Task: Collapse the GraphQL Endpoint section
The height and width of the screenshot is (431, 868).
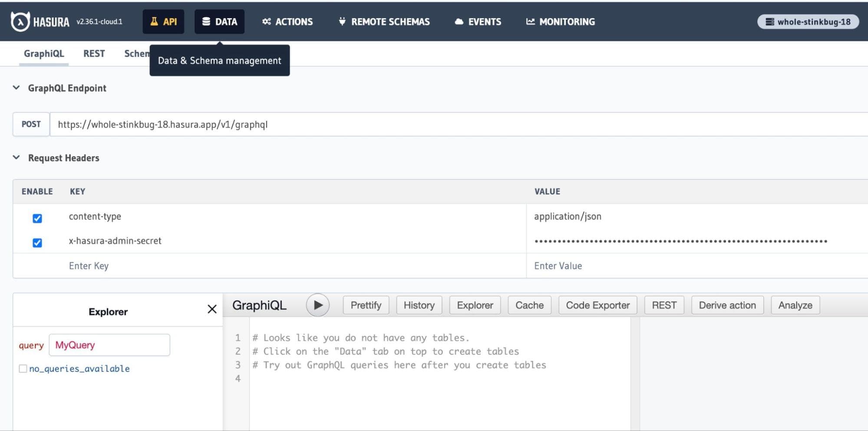Action: coord(17,88)
